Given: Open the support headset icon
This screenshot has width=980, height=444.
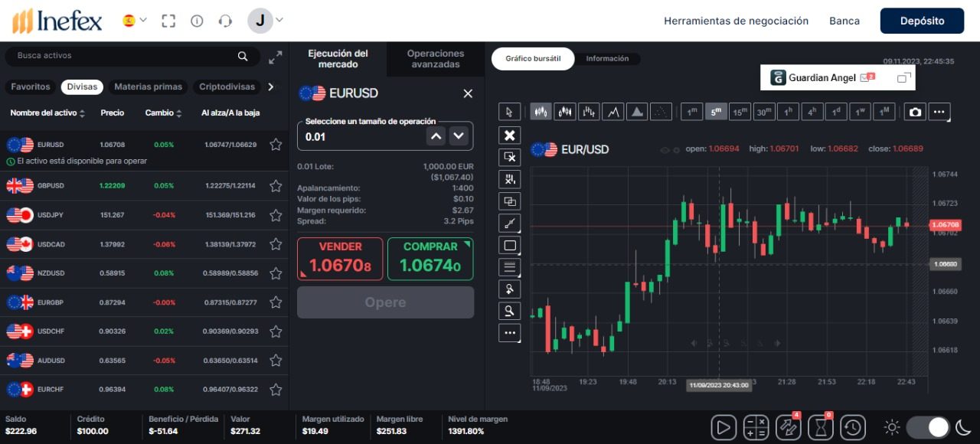Looking at the screenshot, I should pyautogui.click(x=225, y=21).
